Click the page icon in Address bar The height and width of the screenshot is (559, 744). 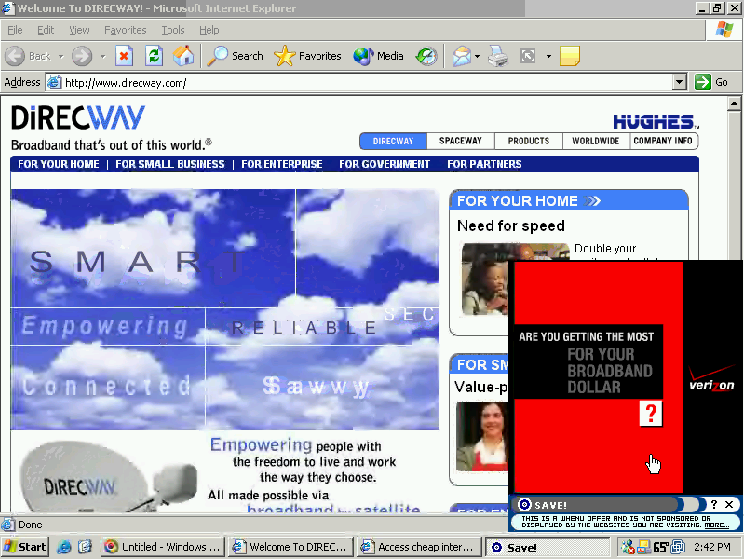pyautogui.click(x=55, y=83)
